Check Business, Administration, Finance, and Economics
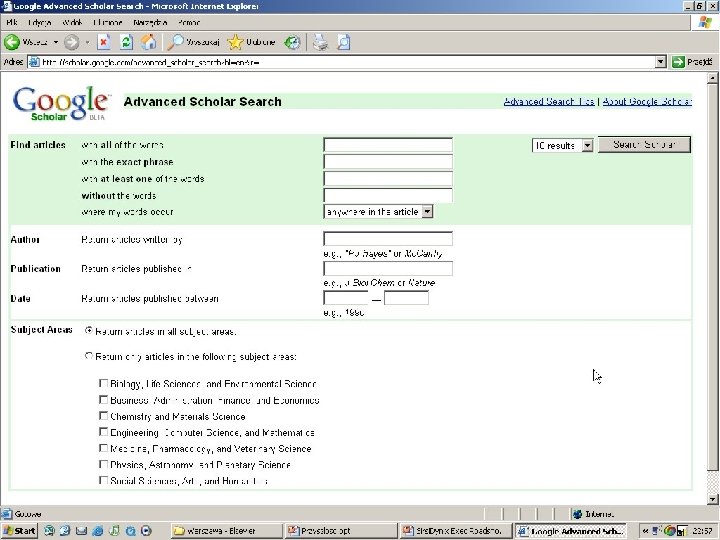The height and width of the screenshot is (540, 720). (103, 399)
